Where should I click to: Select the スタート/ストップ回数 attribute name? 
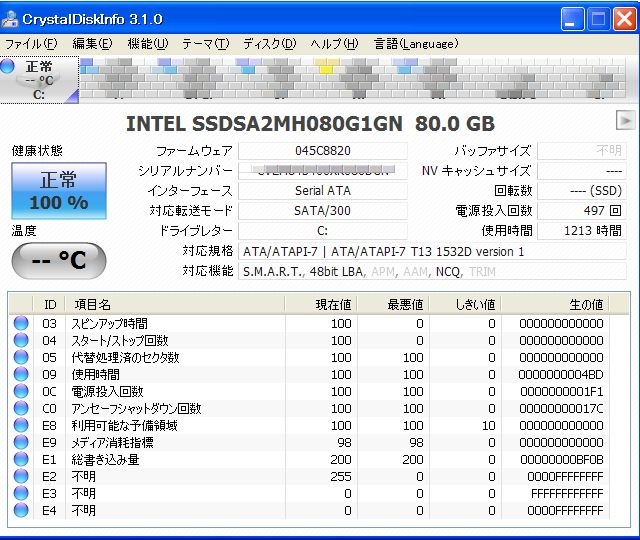pos(120,340)
